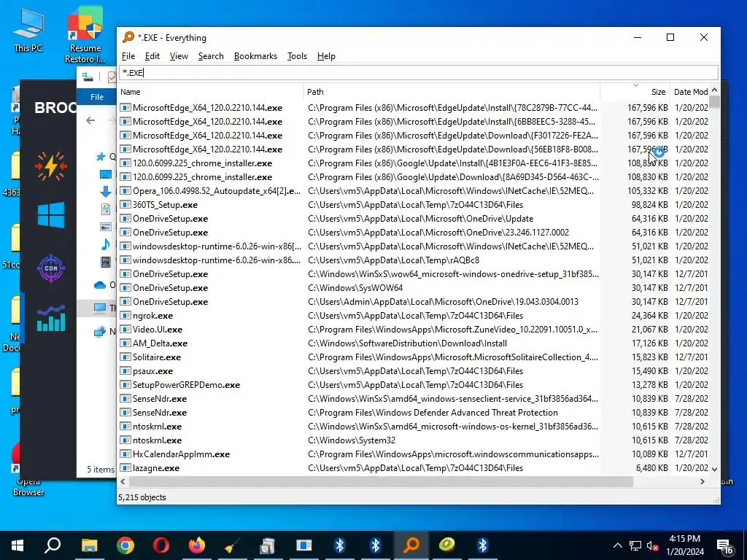Click the Everything magnifier title bar icon
Screen dimensions: 747x560
(128, 37)
